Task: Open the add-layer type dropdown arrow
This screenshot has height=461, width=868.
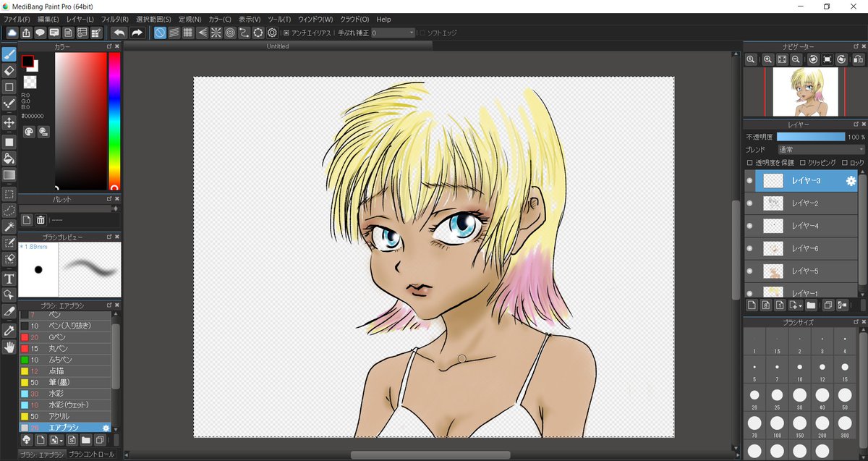Action: point(799,305)
